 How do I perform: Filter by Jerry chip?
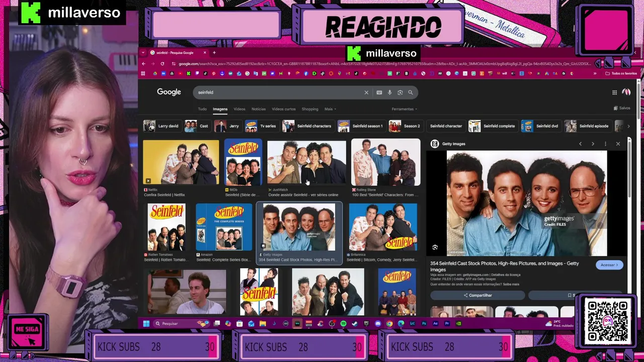pos(227,126)
